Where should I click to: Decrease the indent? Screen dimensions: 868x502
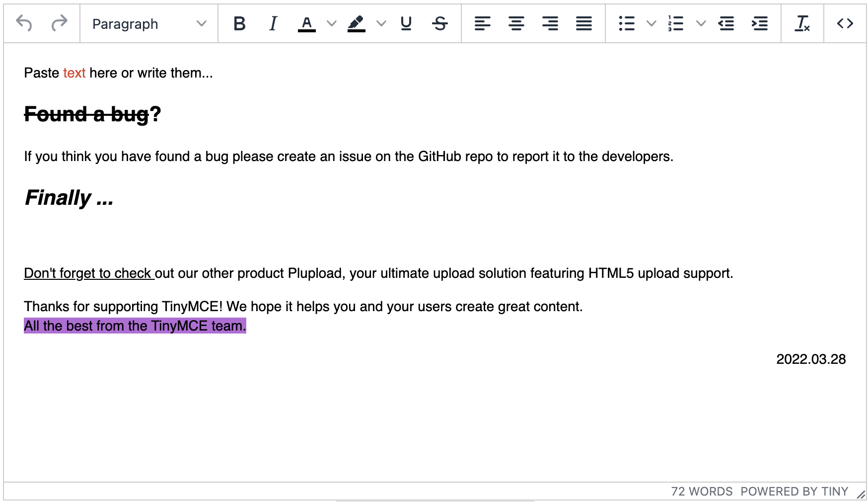pos(726,23)
